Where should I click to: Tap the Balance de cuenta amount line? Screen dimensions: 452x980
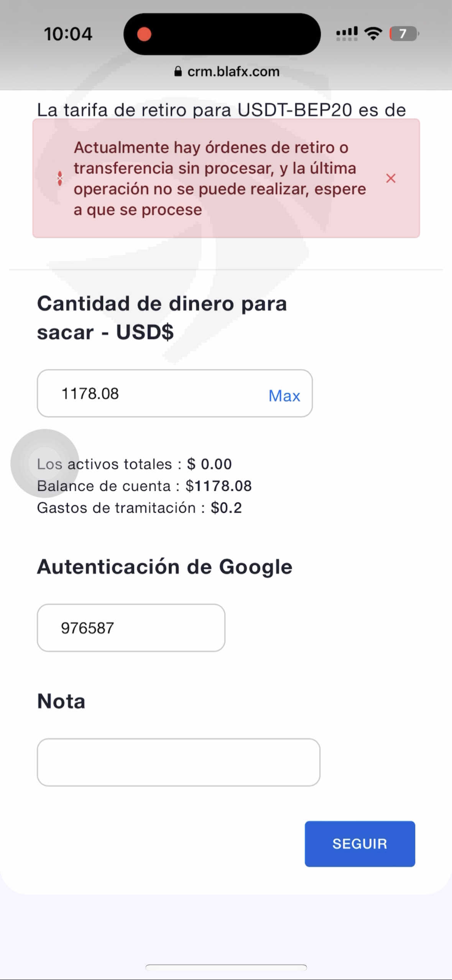tap(144, 486)
